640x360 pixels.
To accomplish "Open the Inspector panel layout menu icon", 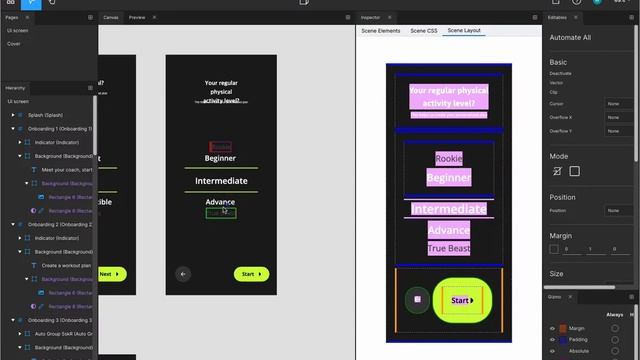I will click(535, 18).
